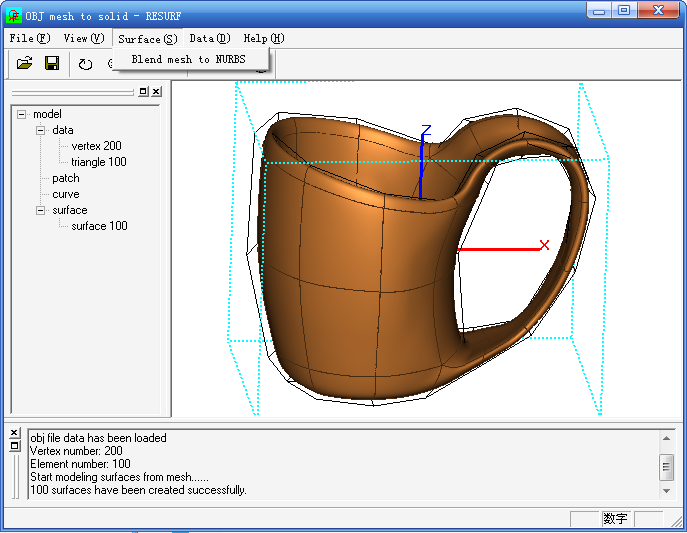Click the log scrollbar thumb
Viewport: 687px width, 533px height.
(666, 467)
